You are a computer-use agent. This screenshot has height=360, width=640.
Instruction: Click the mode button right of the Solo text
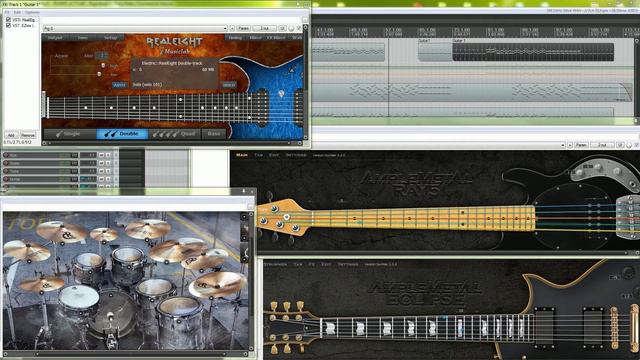tap(229, 85)
